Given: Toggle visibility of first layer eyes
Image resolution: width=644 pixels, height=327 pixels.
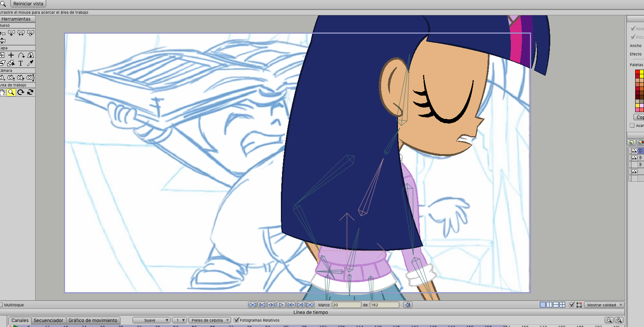Looking at the screenshot, I should [634, 151].
